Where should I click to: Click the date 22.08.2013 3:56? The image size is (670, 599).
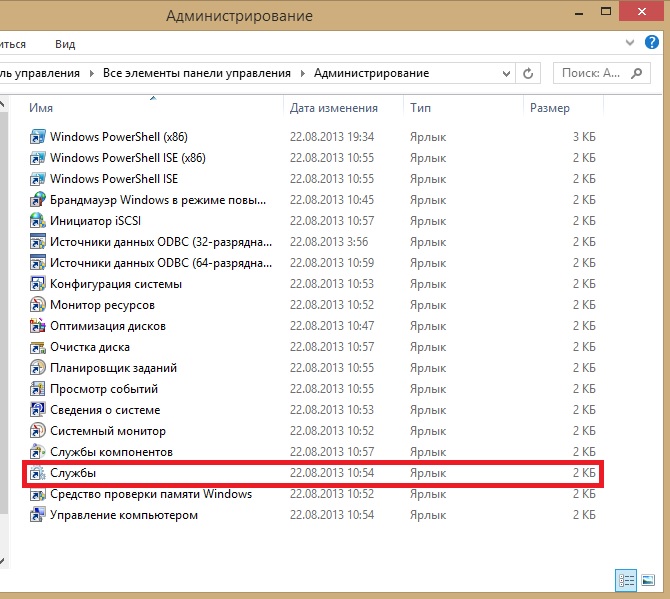(x=329, y=242)
